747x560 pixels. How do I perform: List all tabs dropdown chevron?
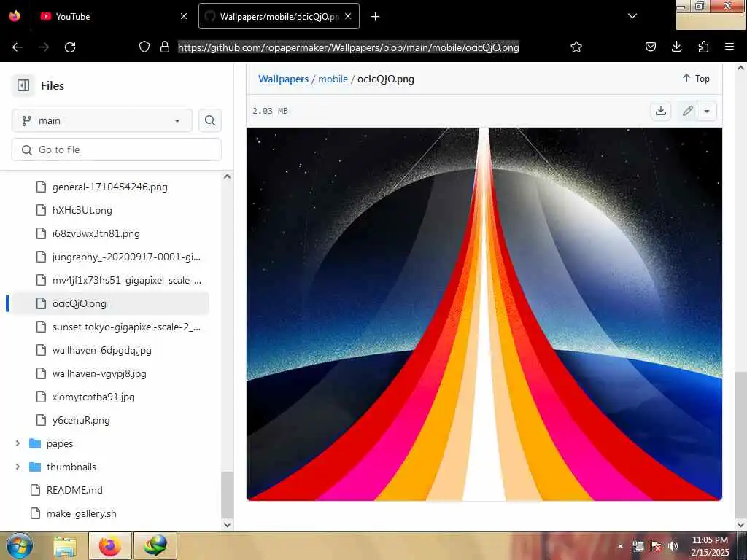pos(632,16)
